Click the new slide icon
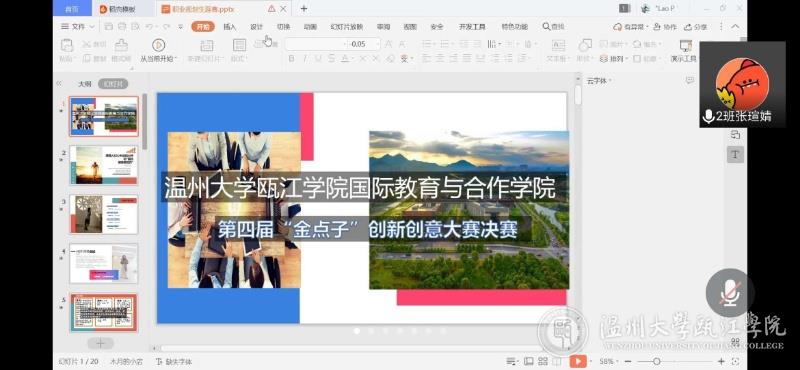The width and height of the screenshot is (800, 370). point(206,45)
